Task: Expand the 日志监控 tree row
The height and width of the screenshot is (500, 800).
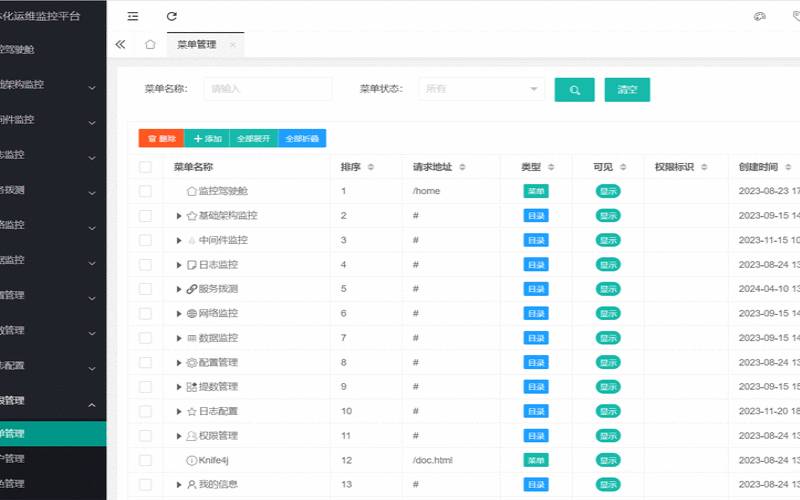Action: pos(179,265)
